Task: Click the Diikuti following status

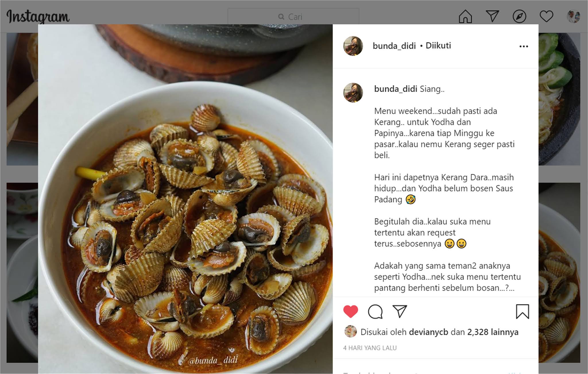Action: click(x=438, y=46)
